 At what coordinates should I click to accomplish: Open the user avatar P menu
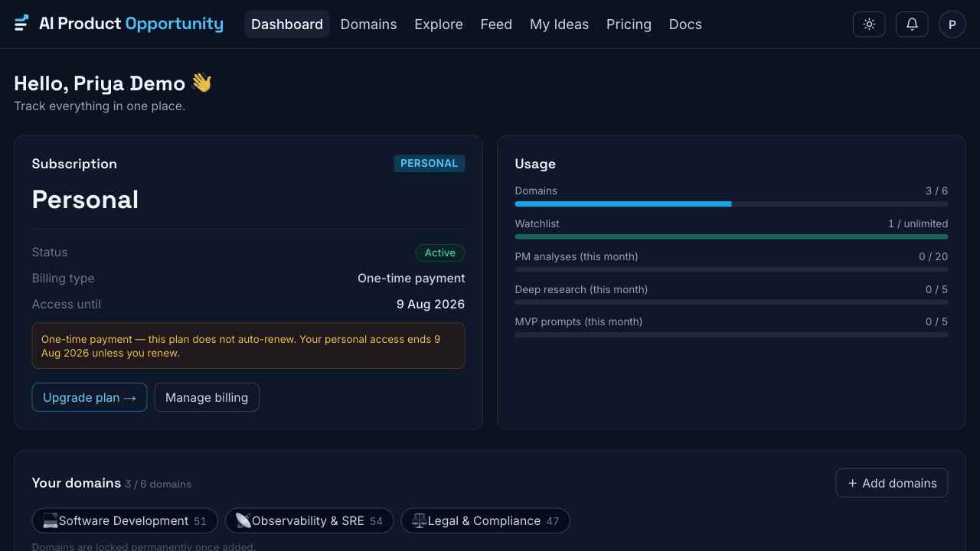[x=952, y=24]
